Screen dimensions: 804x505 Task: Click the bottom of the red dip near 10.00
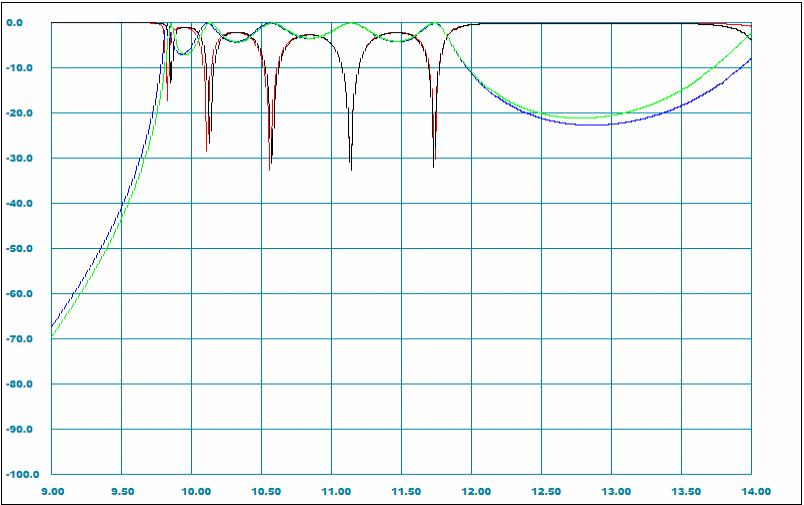pos(207,151)
